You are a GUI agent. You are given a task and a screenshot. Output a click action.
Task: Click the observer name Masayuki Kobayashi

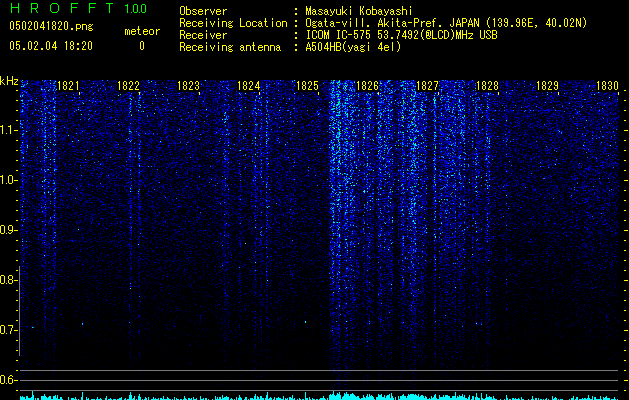click(359, 11)
